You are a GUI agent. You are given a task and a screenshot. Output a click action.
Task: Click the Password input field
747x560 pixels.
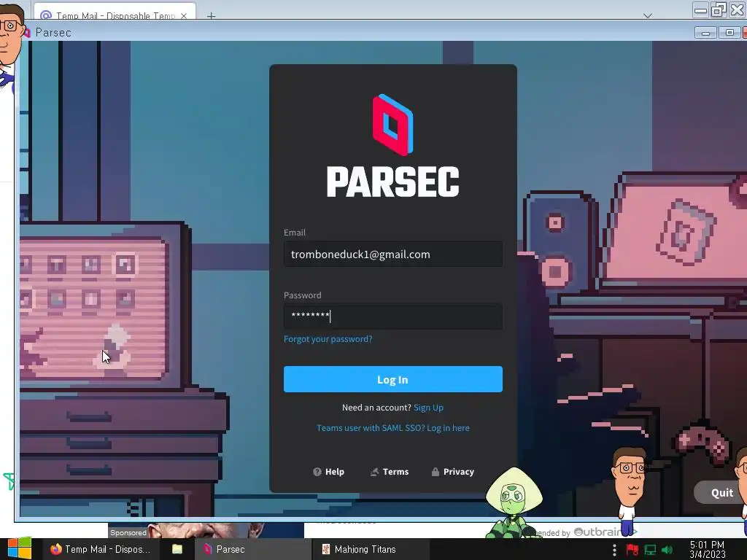click(x=392, y=316)
